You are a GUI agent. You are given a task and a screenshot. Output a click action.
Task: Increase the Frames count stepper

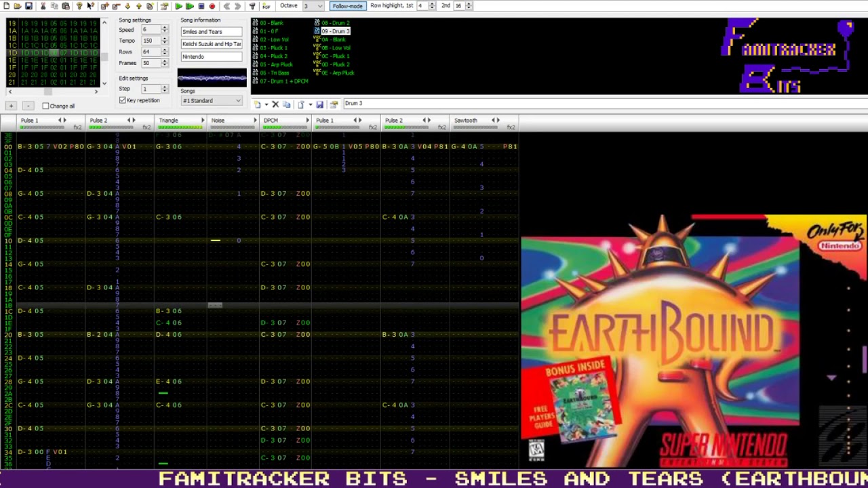[x=164, y=61]
